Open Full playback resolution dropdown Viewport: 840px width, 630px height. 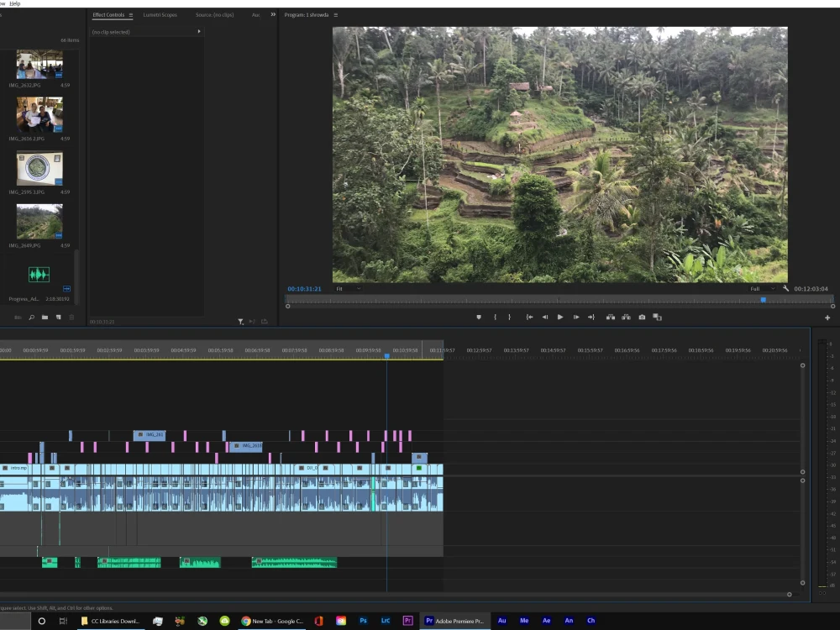[x=762, y=289]
